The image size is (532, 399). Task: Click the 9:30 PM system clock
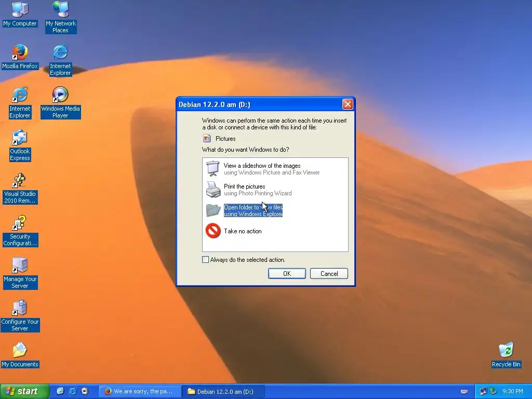(x=512, y=391)
